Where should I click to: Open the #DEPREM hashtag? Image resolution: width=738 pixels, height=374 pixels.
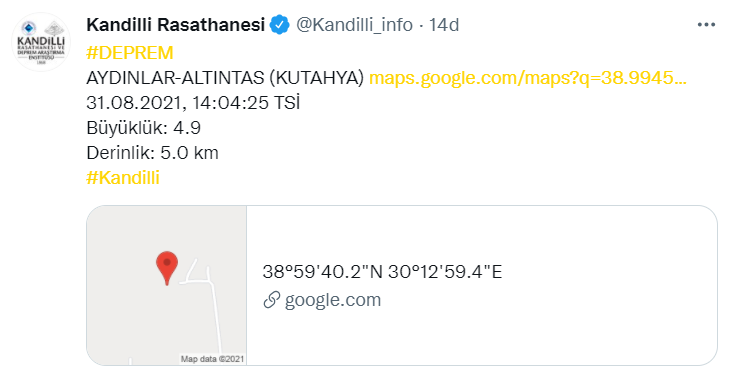130,53
